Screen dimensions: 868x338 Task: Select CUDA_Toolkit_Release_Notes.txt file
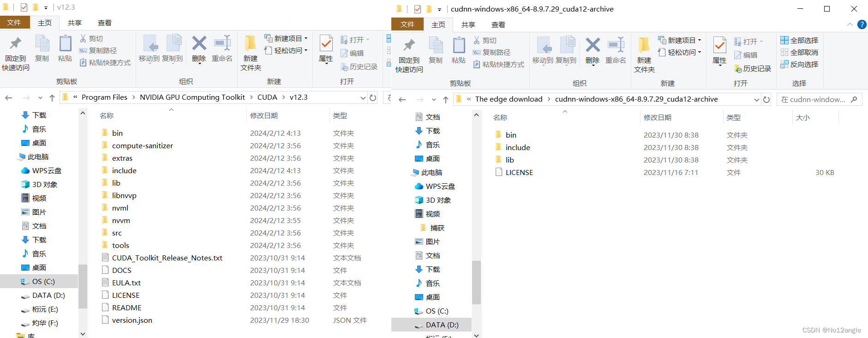click(x=167, y=258)
